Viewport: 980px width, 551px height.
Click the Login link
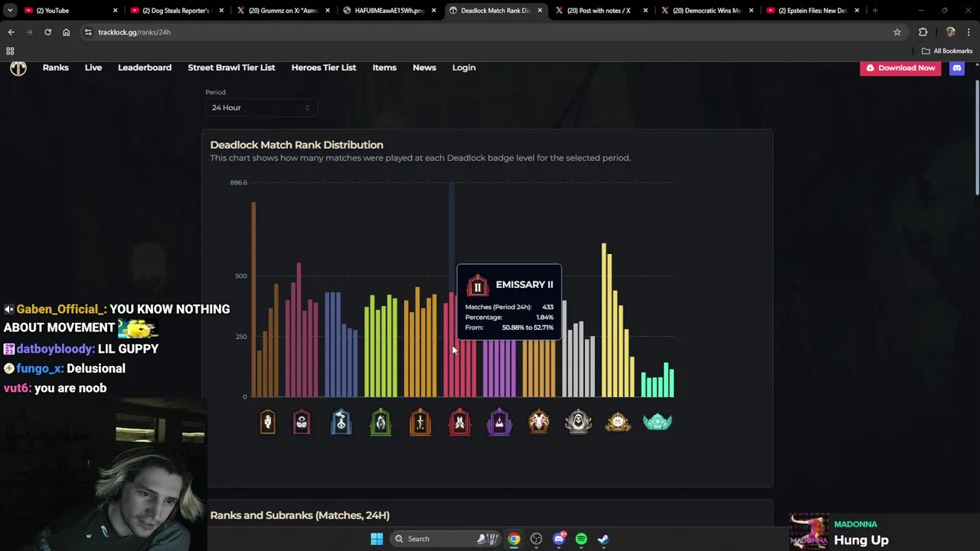[464, 67]
